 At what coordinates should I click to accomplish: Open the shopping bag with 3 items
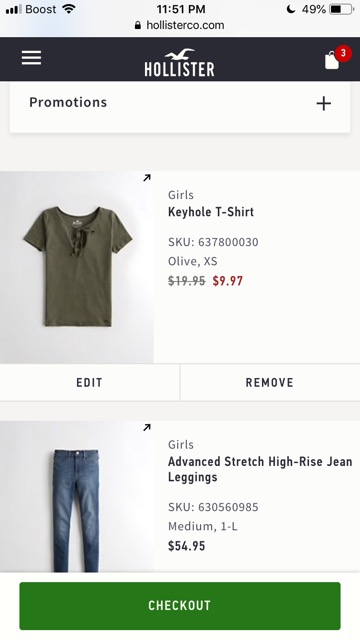click(x=334, y=60)
